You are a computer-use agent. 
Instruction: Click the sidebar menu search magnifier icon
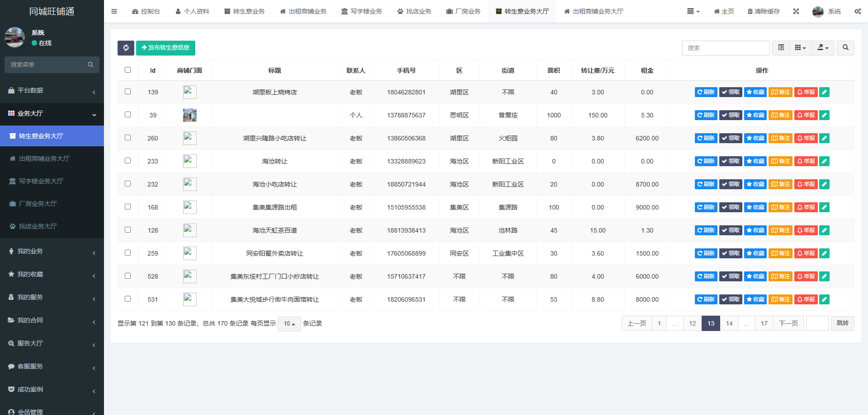point(90,65)
